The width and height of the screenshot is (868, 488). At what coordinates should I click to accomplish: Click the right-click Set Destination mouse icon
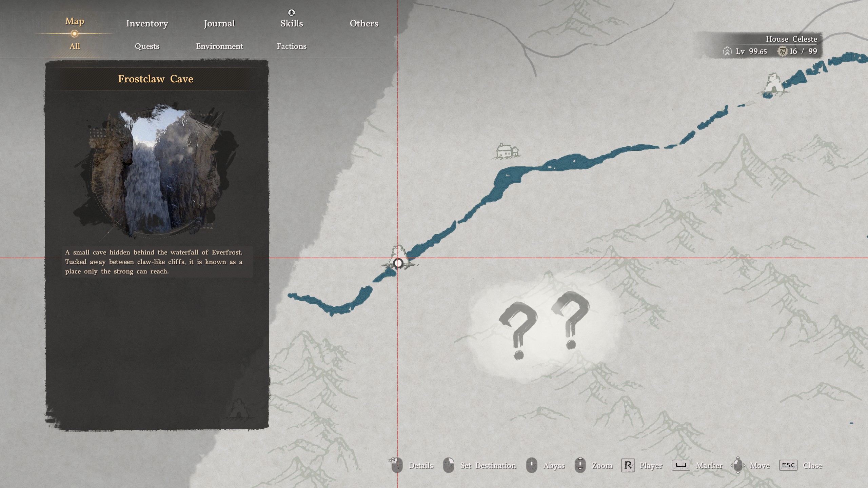(x=449, y=465)
